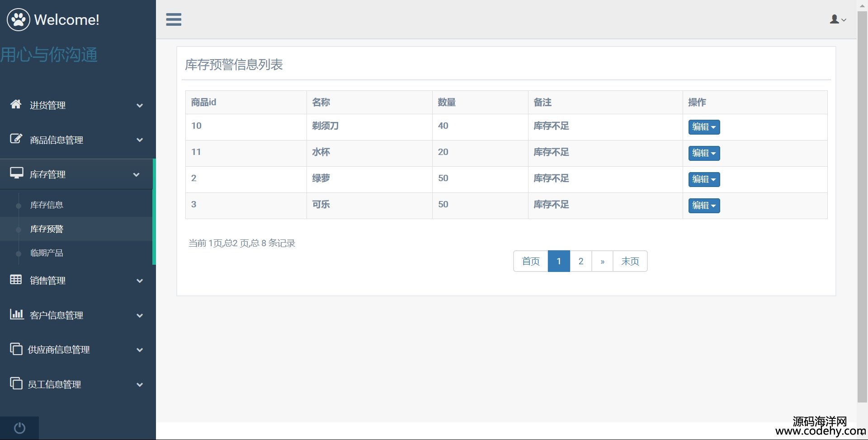The height and width of the screenshot is (440, 868).
Task: Go to page 2 in pagination
Action: [580, 261]
